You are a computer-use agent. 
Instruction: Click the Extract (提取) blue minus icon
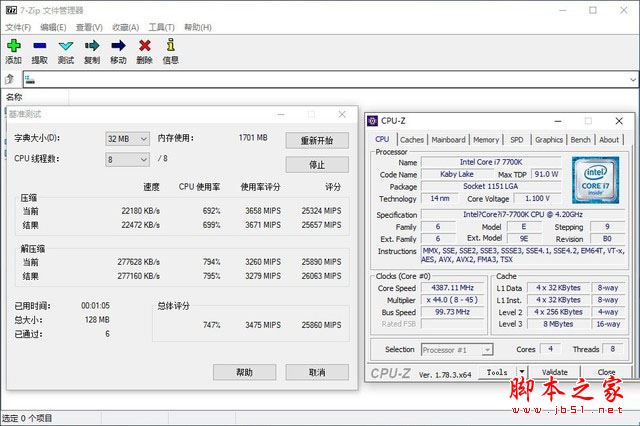[x=40, y=45]
